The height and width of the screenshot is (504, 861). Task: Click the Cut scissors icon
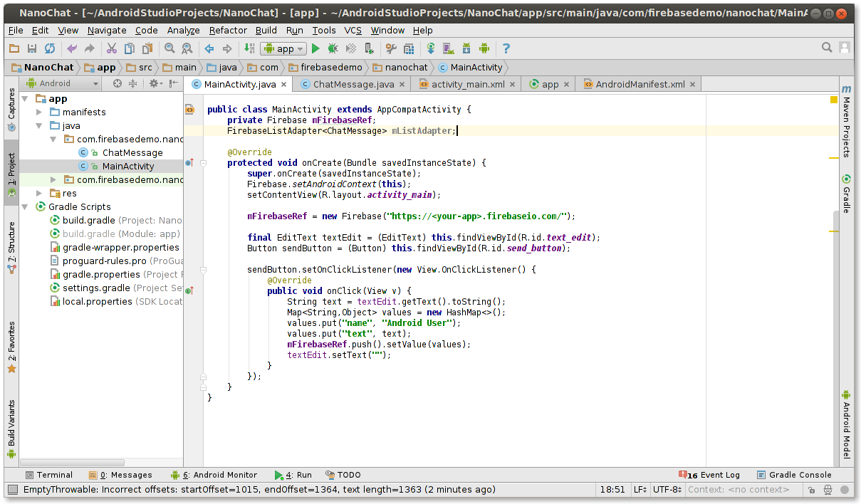tap(112, 48)
